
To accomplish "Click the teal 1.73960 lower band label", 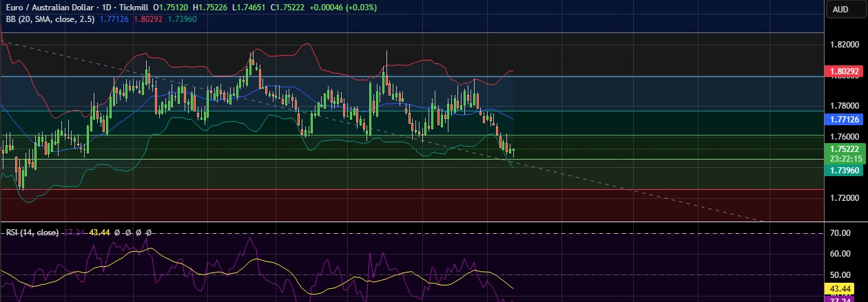I will pos(844,170).
